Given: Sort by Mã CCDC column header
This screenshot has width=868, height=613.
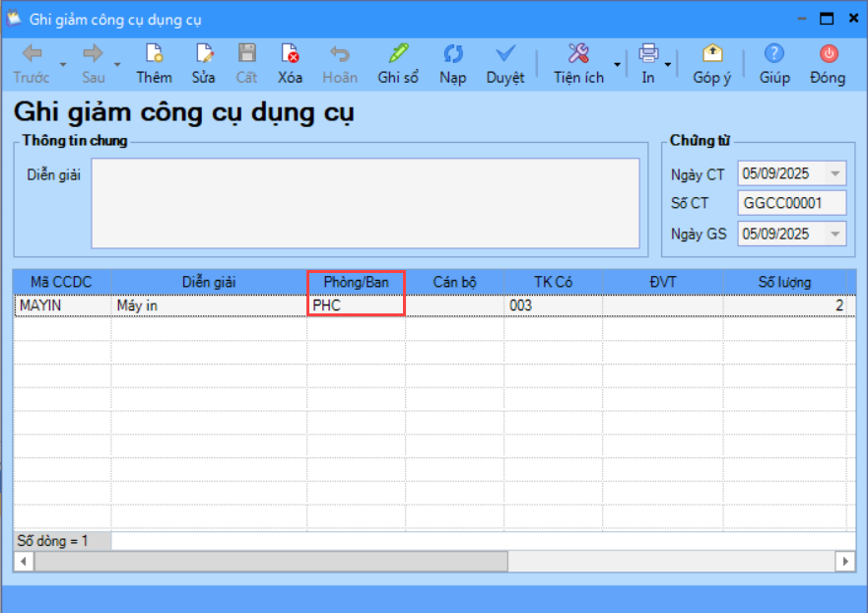Looking at the screenshot, I should 61,282.
